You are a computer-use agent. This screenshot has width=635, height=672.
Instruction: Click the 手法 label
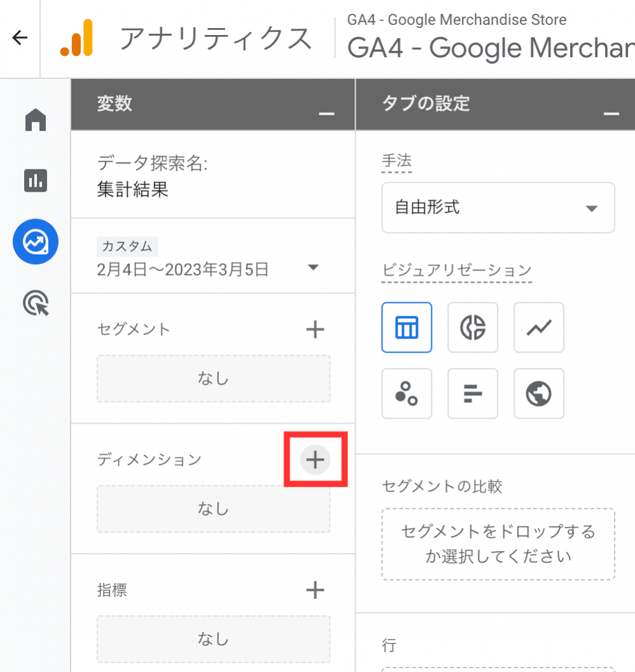[x=397, y=161]
